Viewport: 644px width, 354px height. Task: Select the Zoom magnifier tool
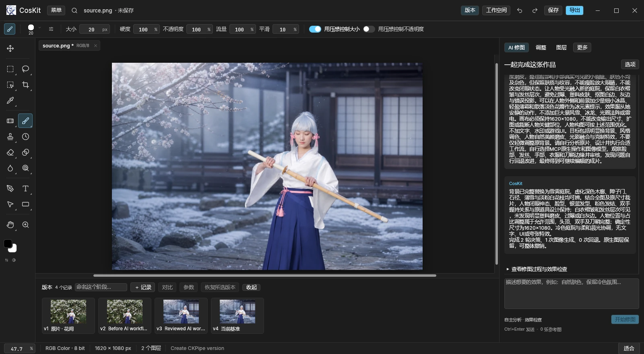point(26,225)
